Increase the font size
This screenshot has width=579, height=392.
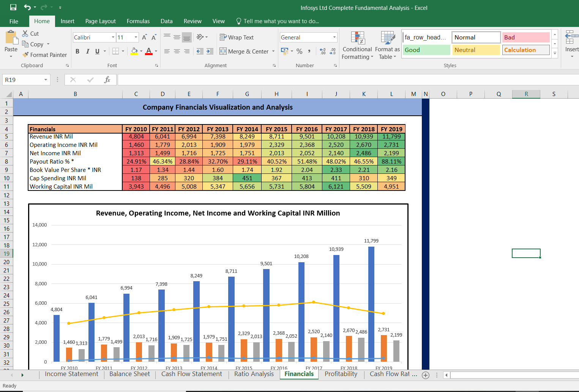(x=144, y=37)
